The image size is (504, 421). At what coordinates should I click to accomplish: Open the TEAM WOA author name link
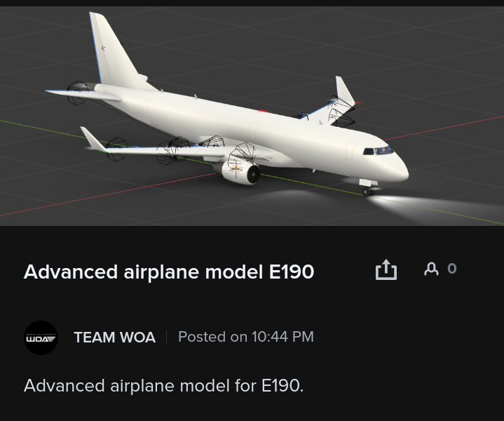click(115, 338)
